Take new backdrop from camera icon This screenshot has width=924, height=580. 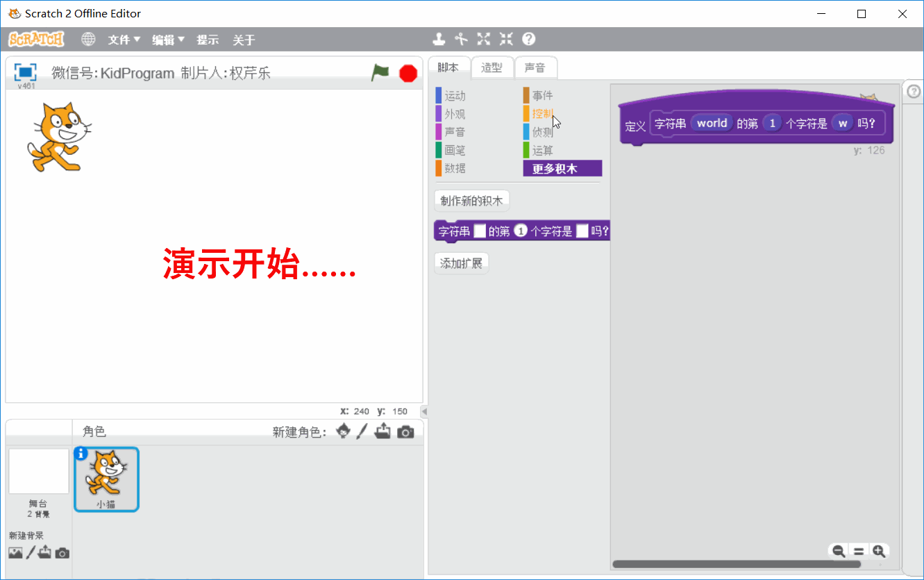coord(62,554)
